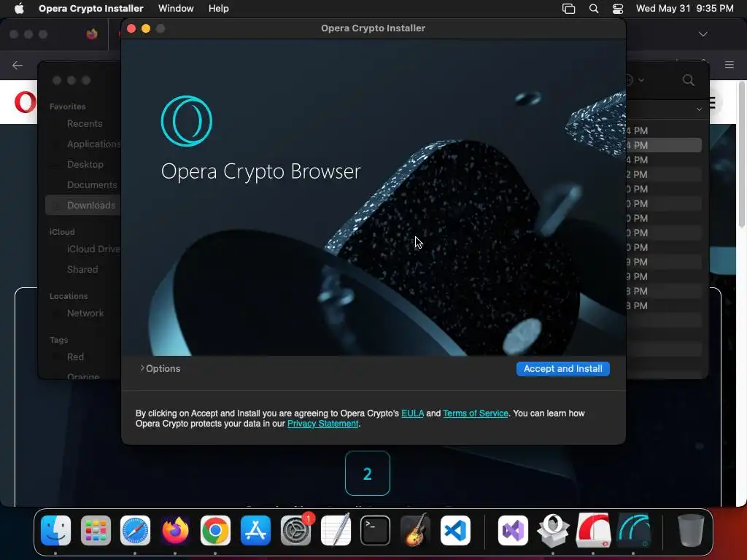
Task: Open TextEdit from the Dock
Action: (336, 530)
